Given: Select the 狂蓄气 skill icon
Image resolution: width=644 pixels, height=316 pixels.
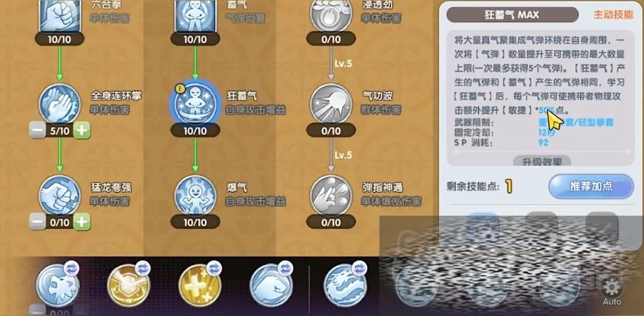Looking at the screenshot, I should point(195,104).
